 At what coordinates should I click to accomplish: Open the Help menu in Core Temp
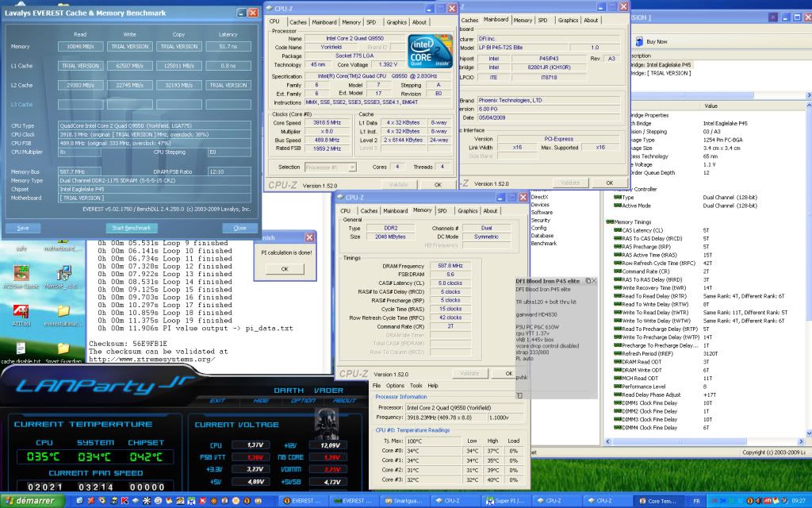click(x=433, y=386)
